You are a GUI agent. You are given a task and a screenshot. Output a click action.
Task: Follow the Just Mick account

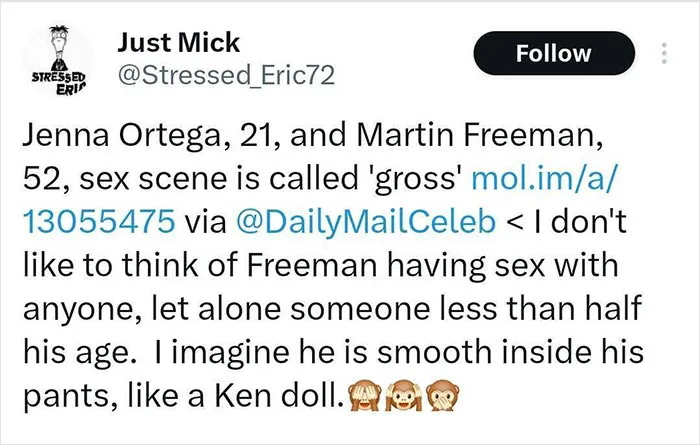(x=554, y=53)
